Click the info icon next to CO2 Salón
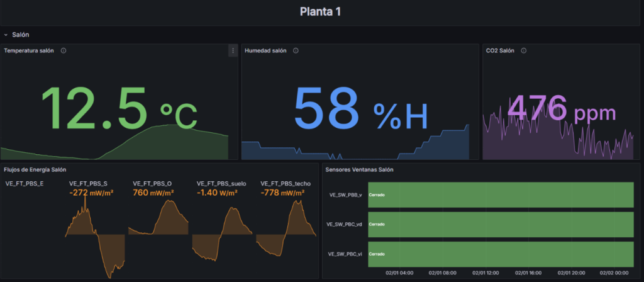The image size is (644, 282). point(523,50)
